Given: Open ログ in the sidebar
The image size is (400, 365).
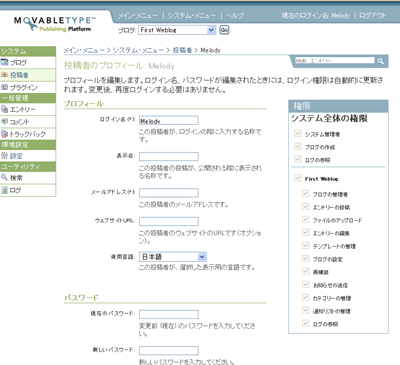Looking at the screenshot, I should [x=28, y=190].
